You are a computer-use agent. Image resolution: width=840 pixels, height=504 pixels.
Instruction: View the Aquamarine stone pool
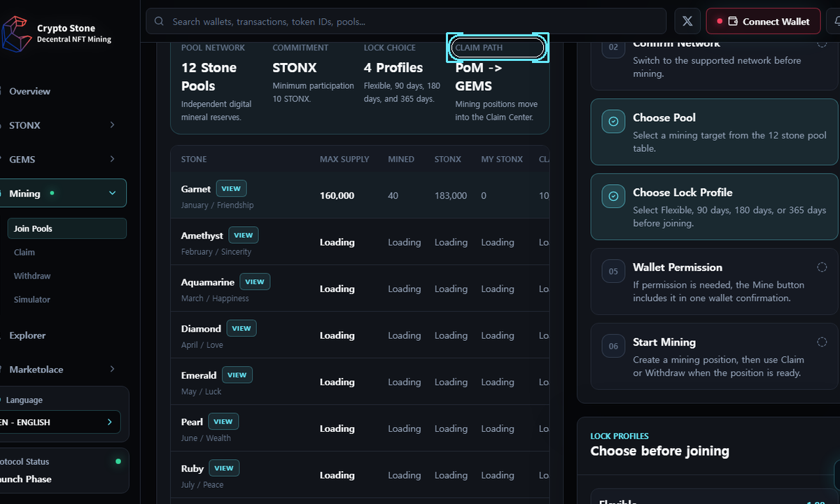point(255,282)
